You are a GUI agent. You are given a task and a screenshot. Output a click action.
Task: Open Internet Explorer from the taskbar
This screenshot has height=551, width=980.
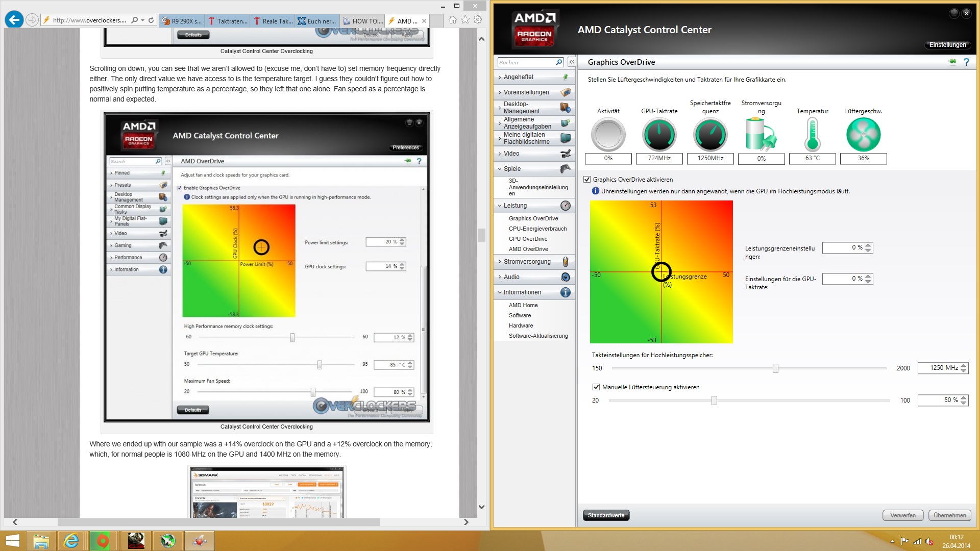tap(71, 540)
